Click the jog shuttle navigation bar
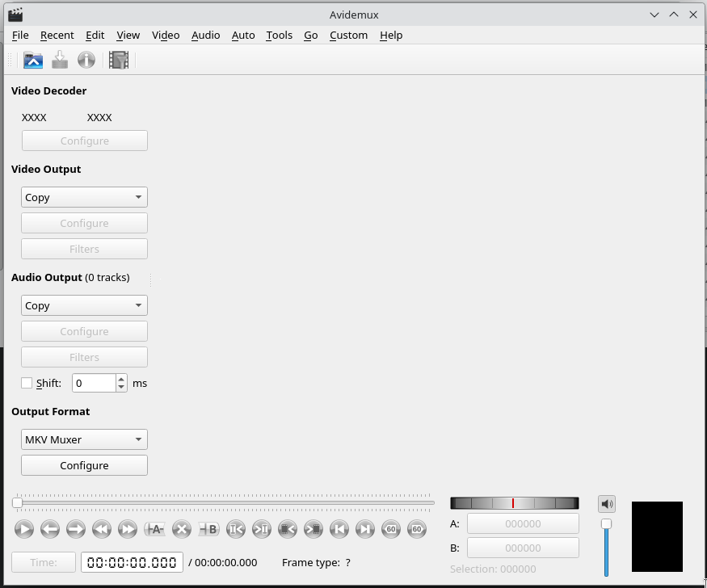The image size is (707, 588). (515, 503)
